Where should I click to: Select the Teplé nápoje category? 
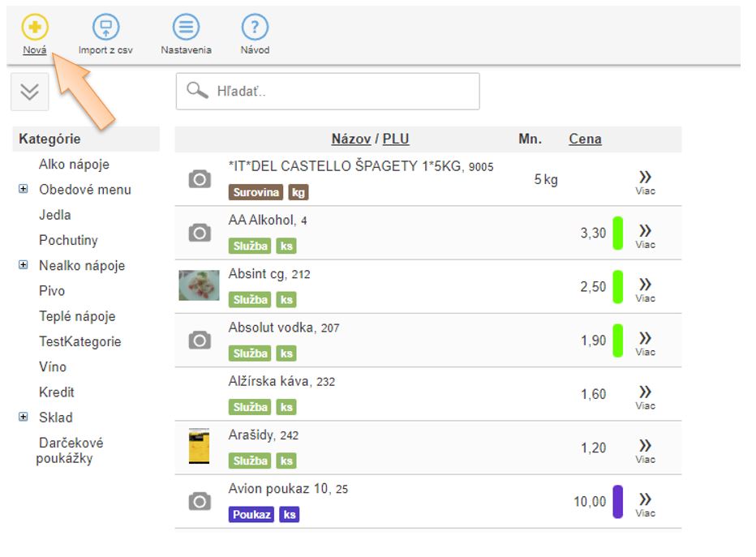77,316
